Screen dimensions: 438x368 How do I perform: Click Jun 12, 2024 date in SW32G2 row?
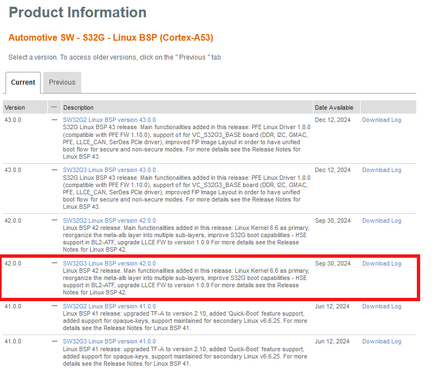pos(332,306)
